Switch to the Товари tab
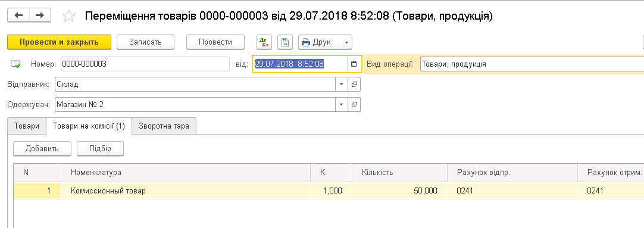Image resolution: width=644 pixels, height=228 pixels. pyautogui.click(x=27, y=126)
